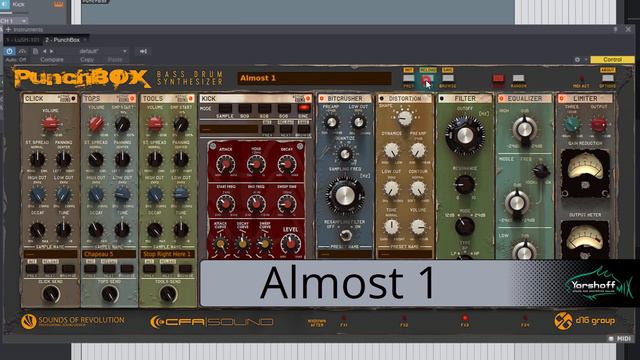640x360 pixels.
Task: Click Kick LEVEL knob
Action: point(290,244)
